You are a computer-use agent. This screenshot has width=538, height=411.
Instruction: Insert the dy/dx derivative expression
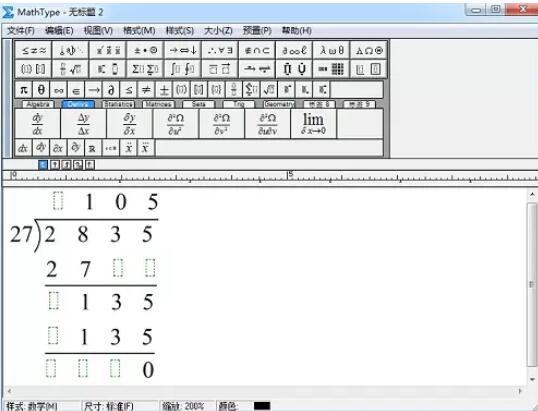click(x=37, y=124)
